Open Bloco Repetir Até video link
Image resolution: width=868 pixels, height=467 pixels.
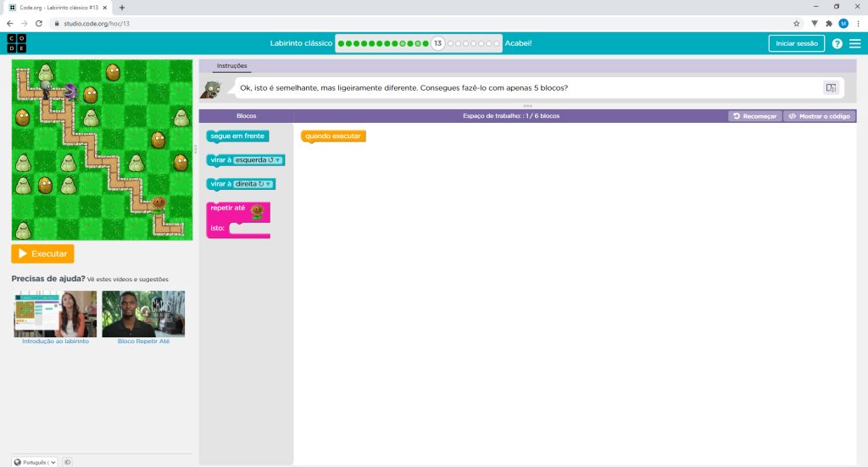[143, 342]
